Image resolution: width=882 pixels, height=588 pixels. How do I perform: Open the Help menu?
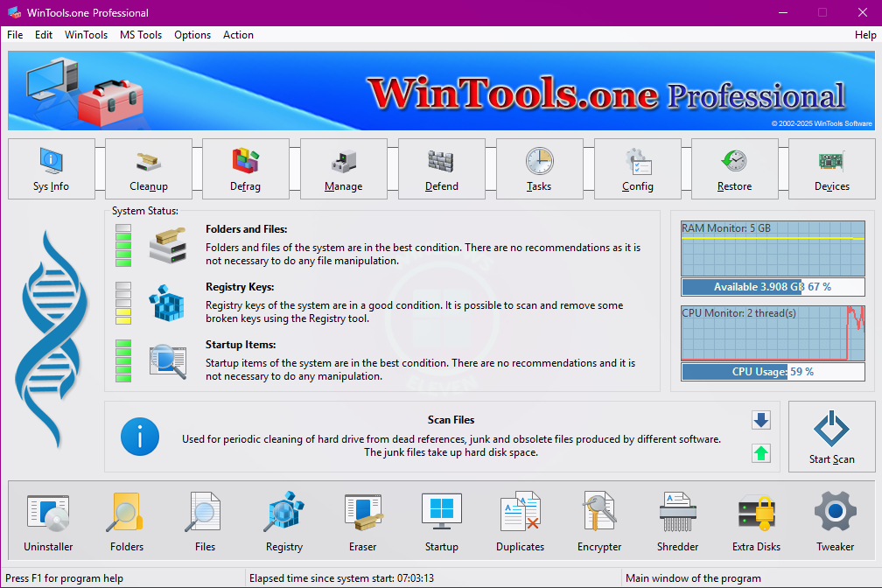[x=865, y=35]
